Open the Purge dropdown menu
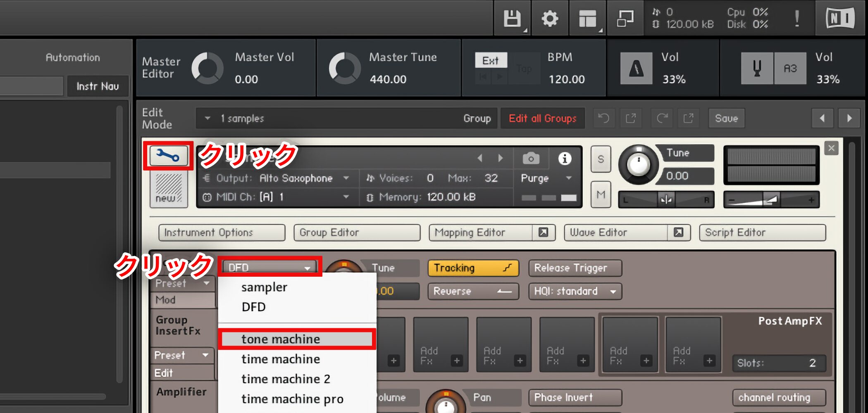This screenshot has width=868, height=413. [547, 178]
